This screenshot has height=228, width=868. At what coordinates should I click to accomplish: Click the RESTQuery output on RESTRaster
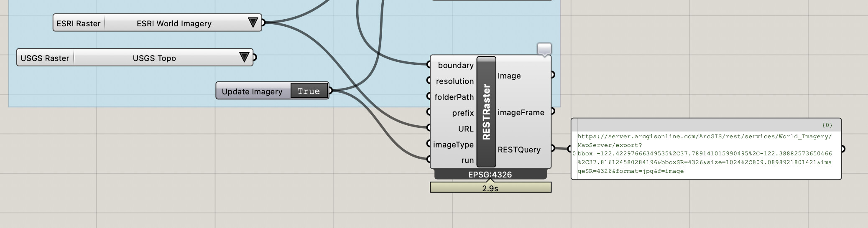(x=519, y=149)
